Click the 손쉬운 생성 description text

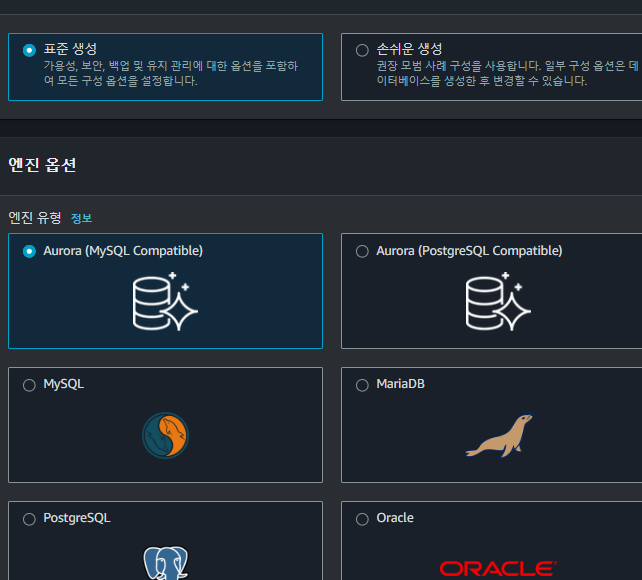pyautogui.click(x=508, y=73)
